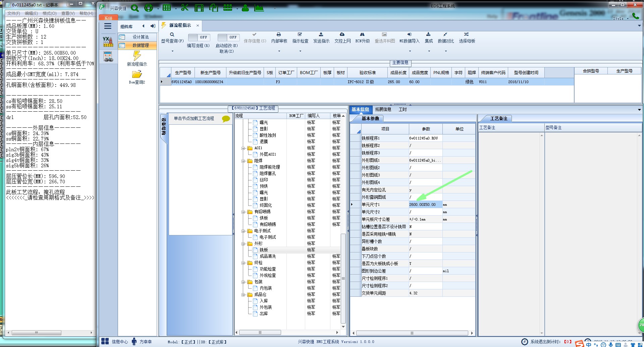Open 格式(O) menu in Notepad
Screen dimensions: 644x347
tap(50, 13)
